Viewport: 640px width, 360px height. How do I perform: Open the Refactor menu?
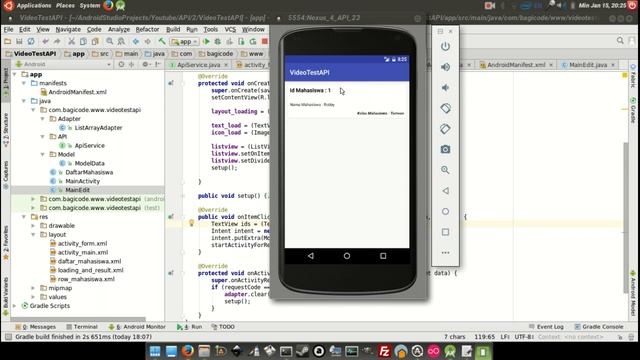click(147, 29)
